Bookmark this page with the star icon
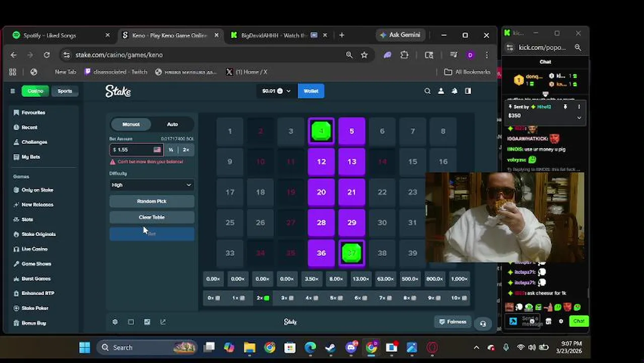 364,55
